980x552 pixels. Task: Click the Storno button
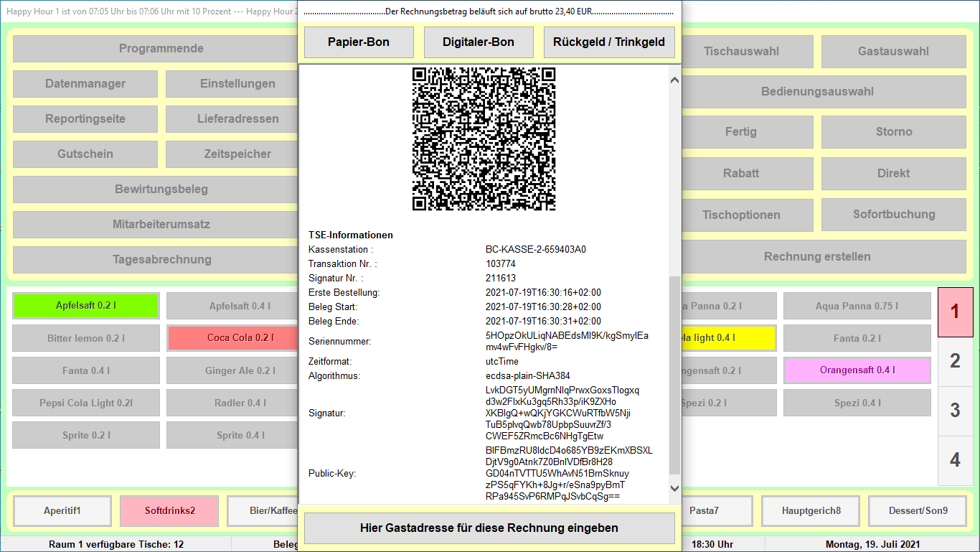click(894, 132)
